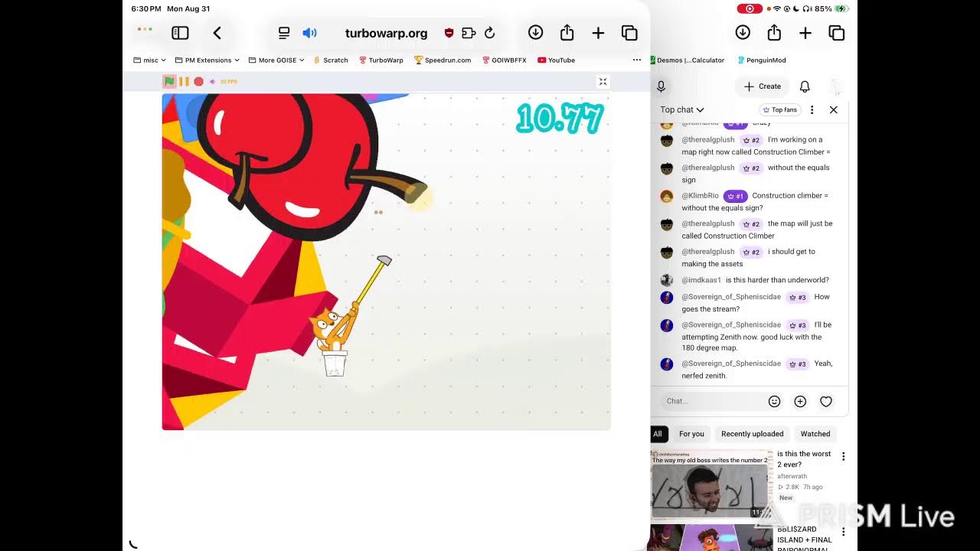Image resolution: width=980 pixels, height=551 pixels.
Task: Open downloads in the YouTube window
Action: click(743, 32)
